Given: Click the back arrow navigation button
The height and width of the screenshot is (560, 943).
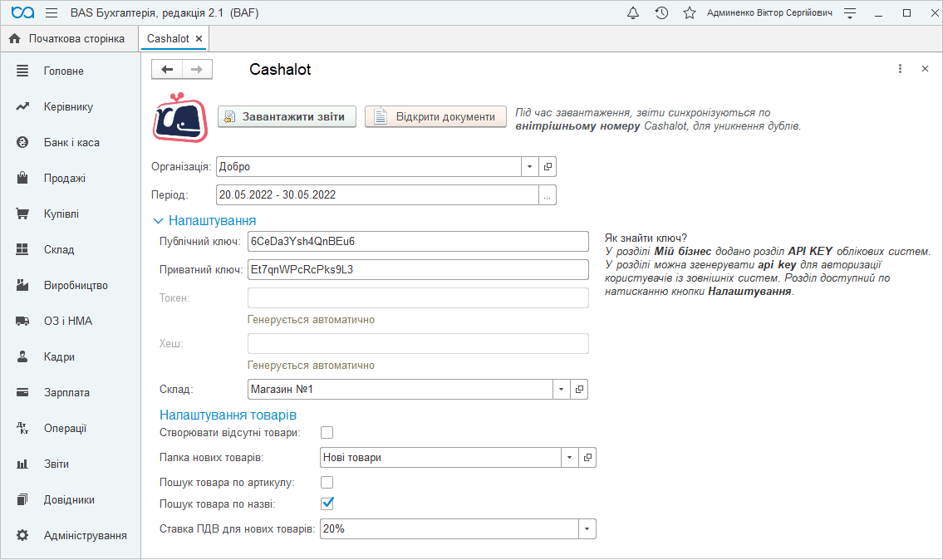Looking at the screenshot, I should tap(167, 70).
